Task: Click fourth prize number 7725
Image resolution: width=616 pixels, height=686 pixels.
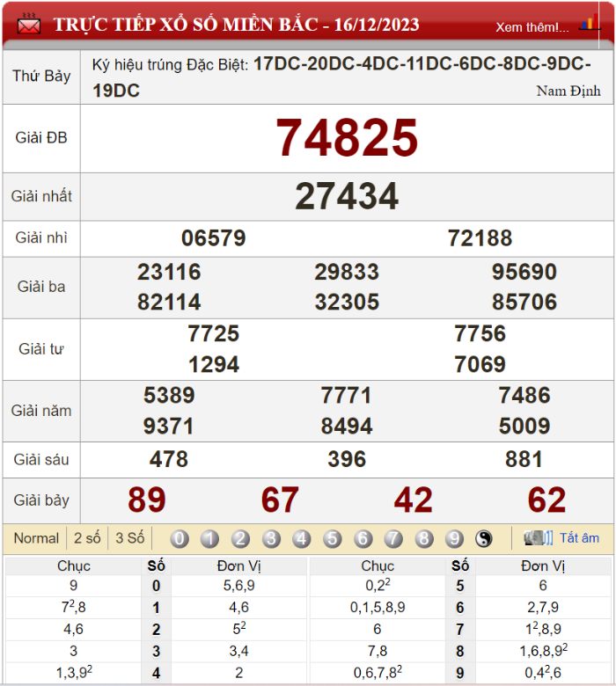Action: pyautogui.click(x=214, y=334)
